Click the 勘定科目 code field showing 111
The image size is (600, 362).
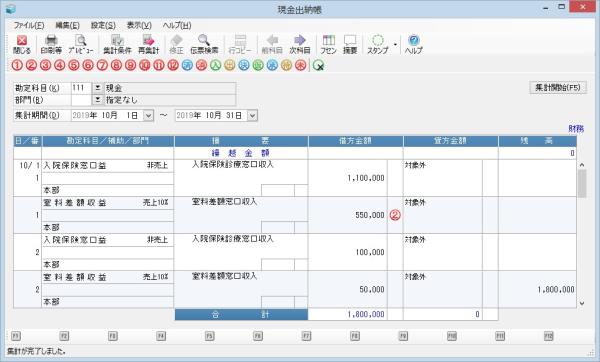pos(81,88)
